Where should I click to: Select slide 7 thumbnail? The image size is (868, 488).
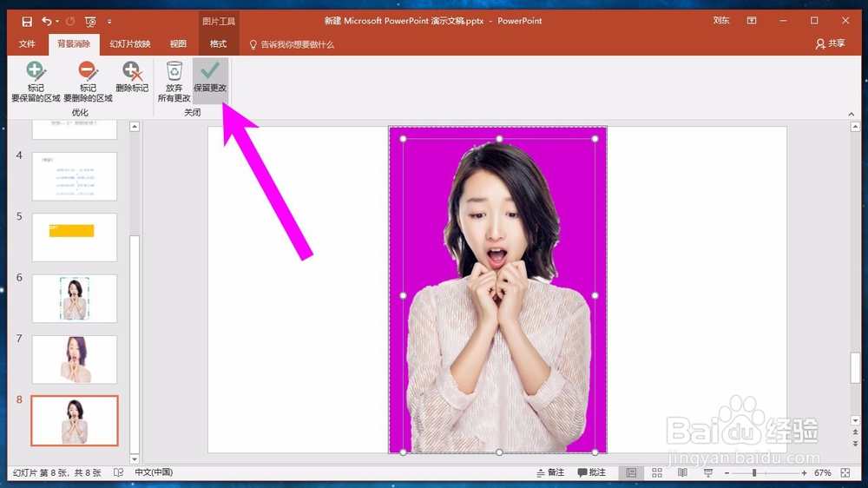(74, 359)
